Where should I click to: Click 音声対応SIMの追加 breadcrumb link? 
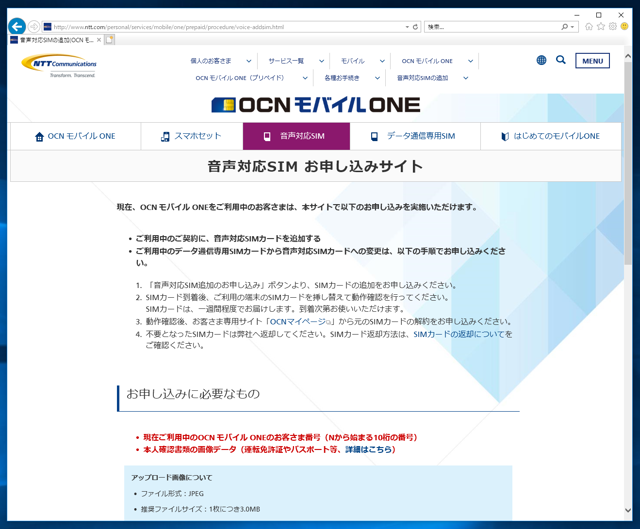coord(422,78)
